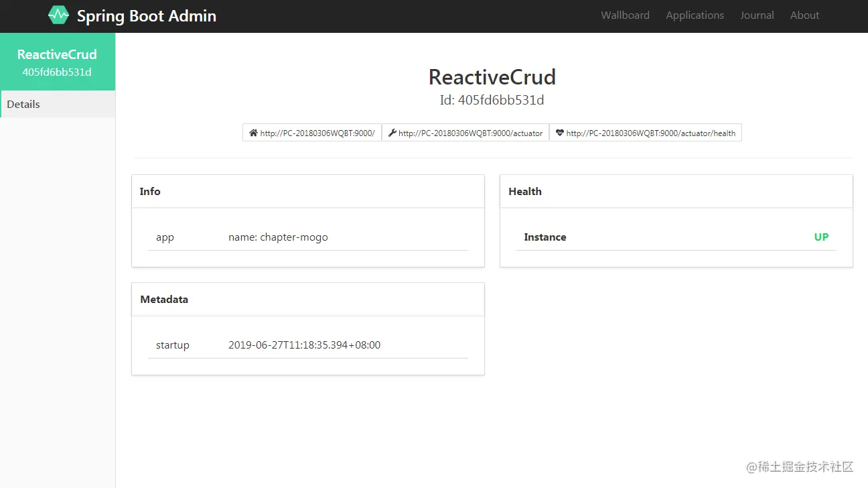Click the Metadata panel header
Screen dimensions: 868x488
click(x=308, y=300)
